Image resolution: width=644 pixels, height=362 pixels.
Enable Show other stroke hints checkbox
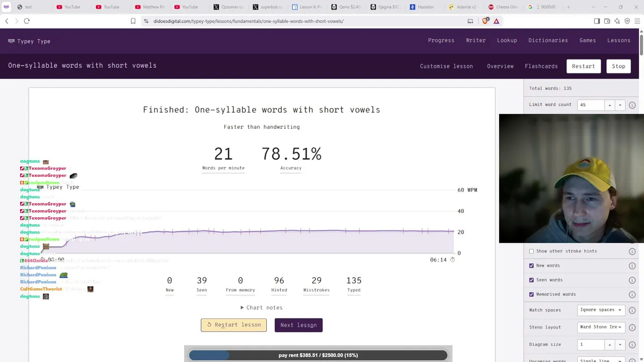[531, 251]
